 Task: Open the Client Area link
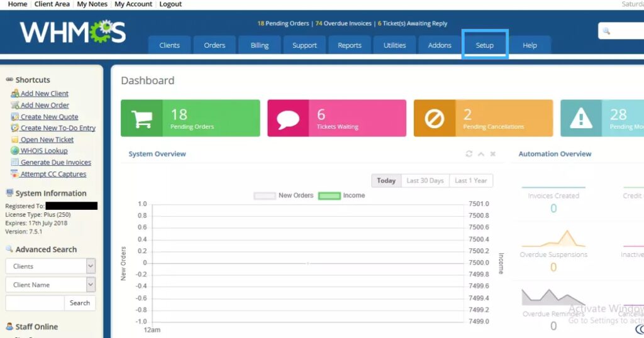(x=52, y=4)
